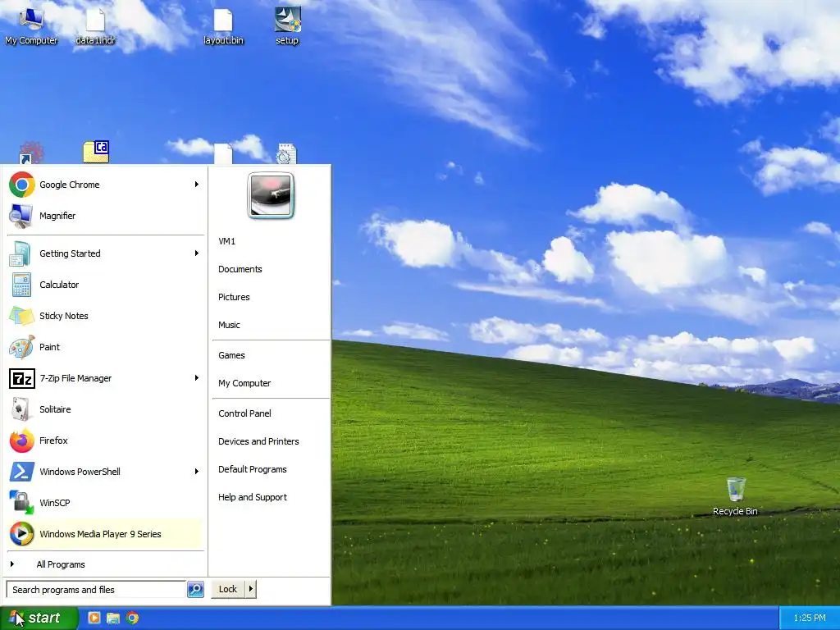840x630 pixels.
Task: Select data1.hdr file on desktop
Action: click(x=95, y=26)
